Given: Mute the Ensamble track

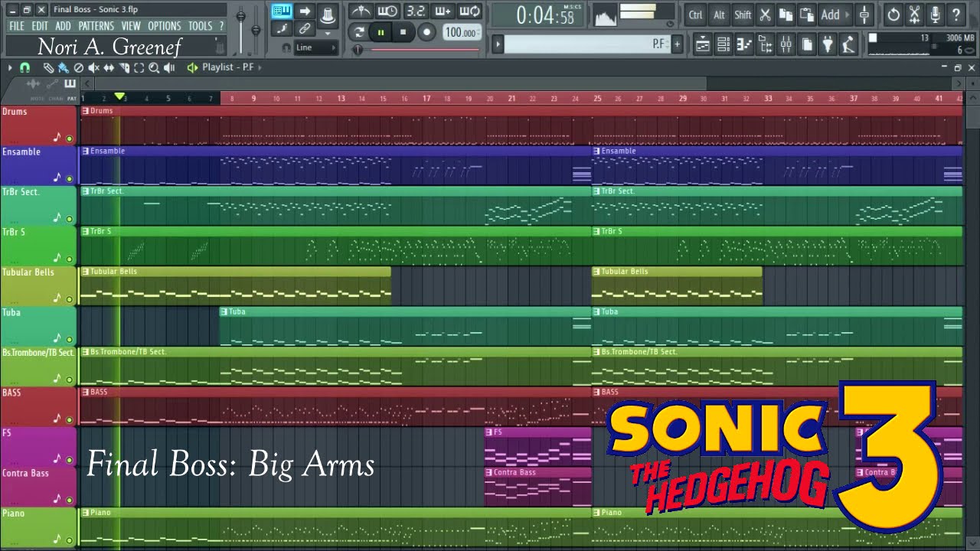Looking at the screenshot, I should (x=70, y=179).
